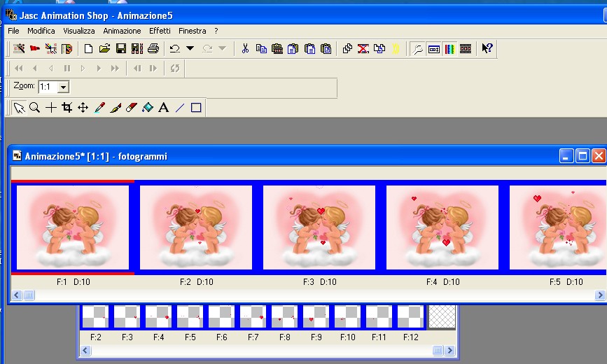Open the File menu
Viewport: 607px width, 364px height.
[13, 31]
